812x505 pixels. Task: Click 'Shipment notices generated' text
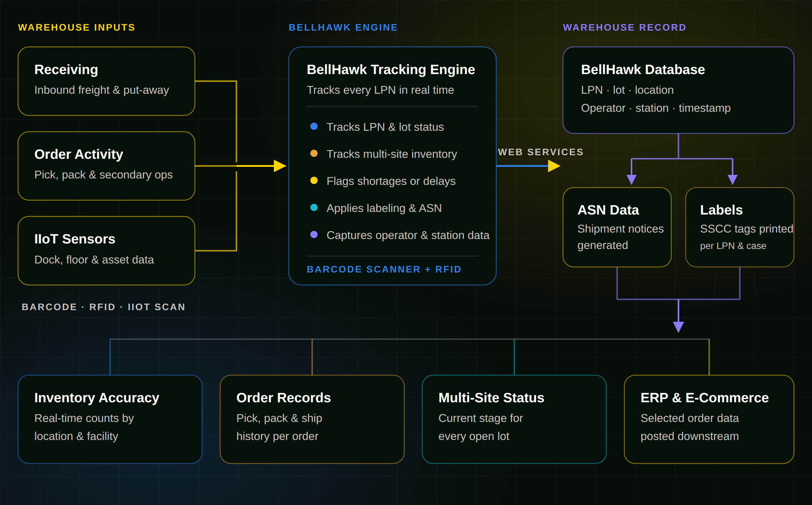[621, 237]
